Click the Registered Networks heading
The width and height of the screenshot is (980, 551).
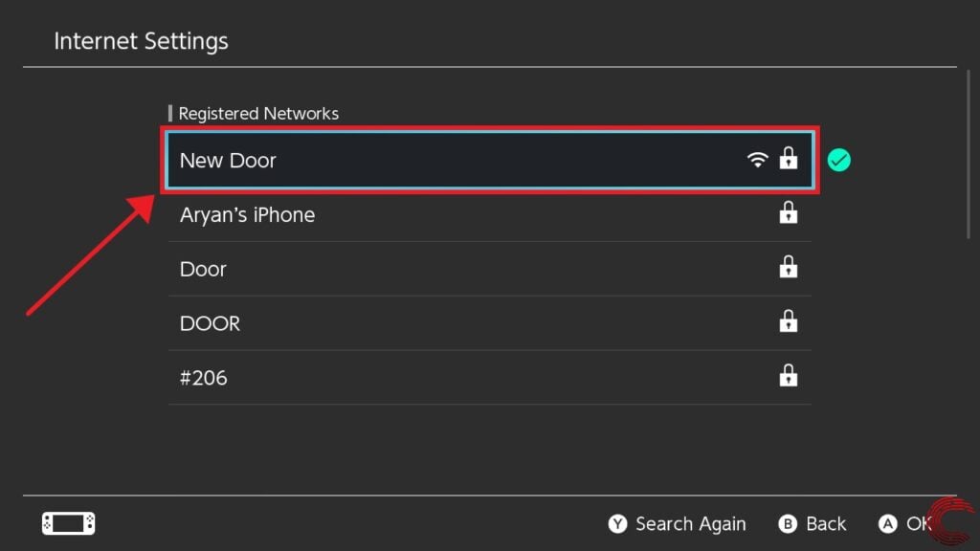pos(258,114)
